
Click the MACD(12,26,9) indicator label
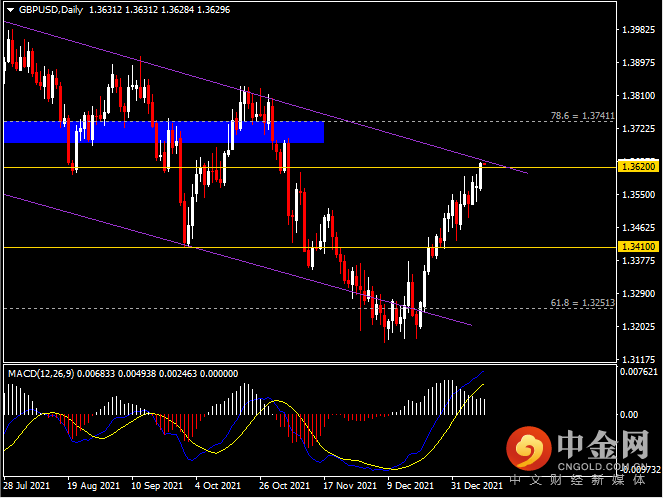[x=41, y=374]
